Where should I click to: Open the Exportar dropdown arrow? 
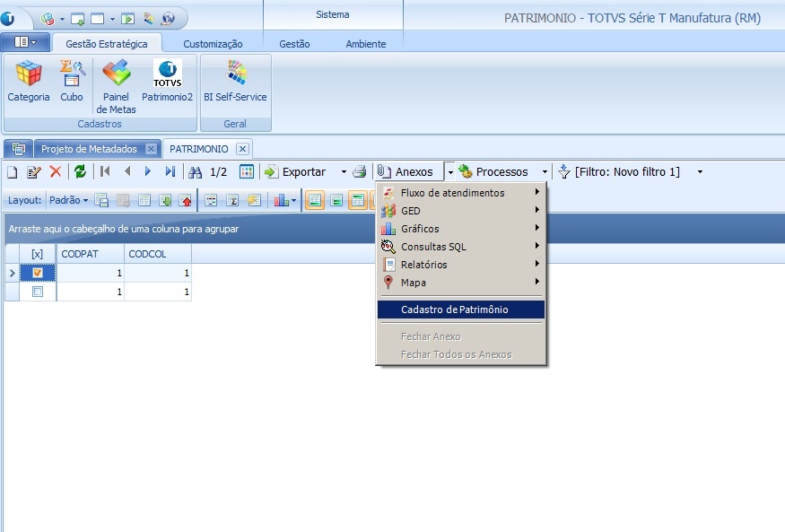pyautogui.click(x=344, y=172)
